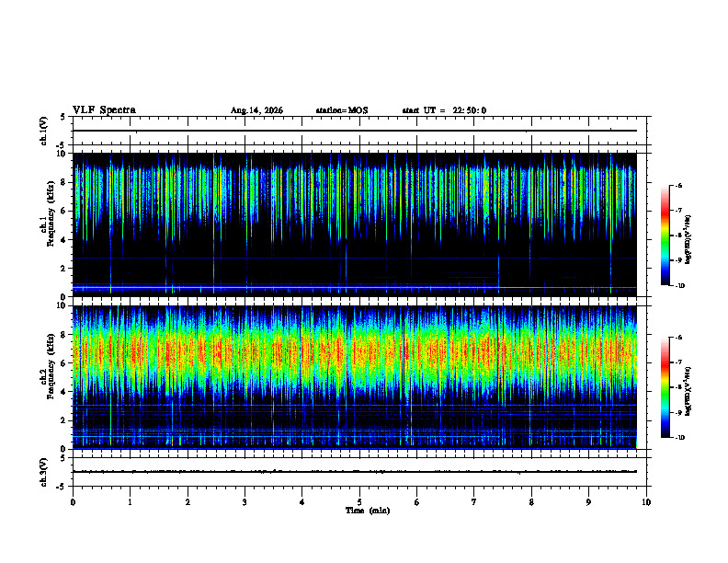Screen dimensions: 728x563
Task: Click the lower color scale bar beside ch.2
Action: point(665,387)
